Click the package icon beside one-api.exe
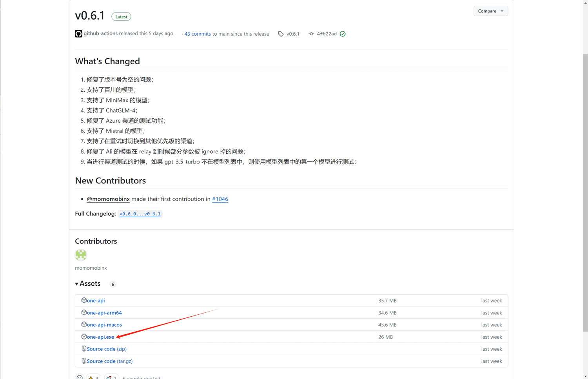The width and height of the screenshot is (588, 379). pos(84,337)
